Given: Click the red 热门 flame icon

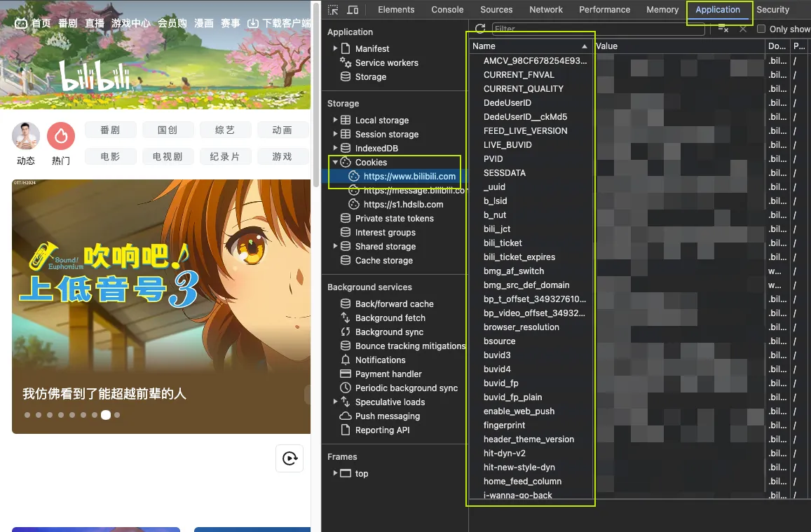Looking at the screenshot, I should (x=61, y=136).
